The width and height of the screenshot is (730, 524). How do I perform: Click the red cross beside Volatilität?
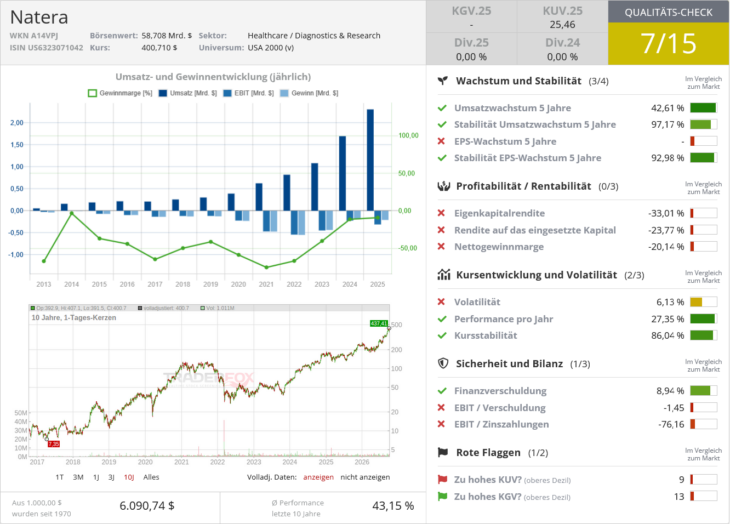tap(441, 302)
